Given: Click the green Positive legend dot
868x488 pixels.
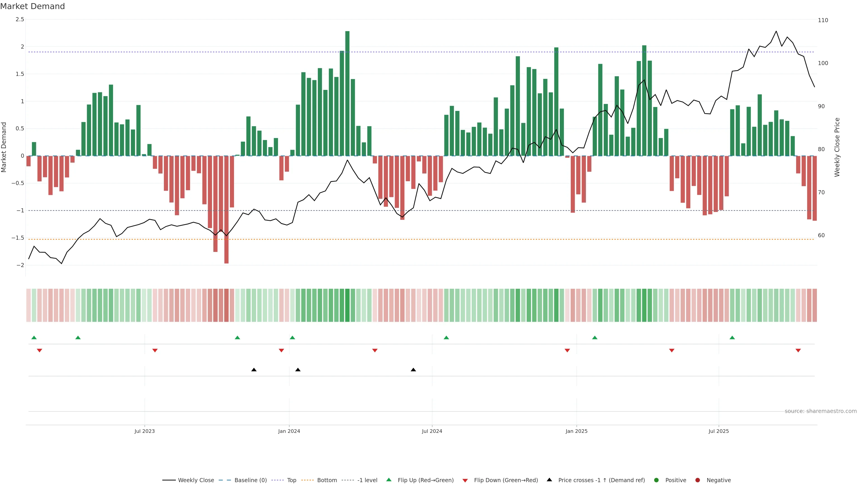Looking at the screenshot, I should point(656,480).
